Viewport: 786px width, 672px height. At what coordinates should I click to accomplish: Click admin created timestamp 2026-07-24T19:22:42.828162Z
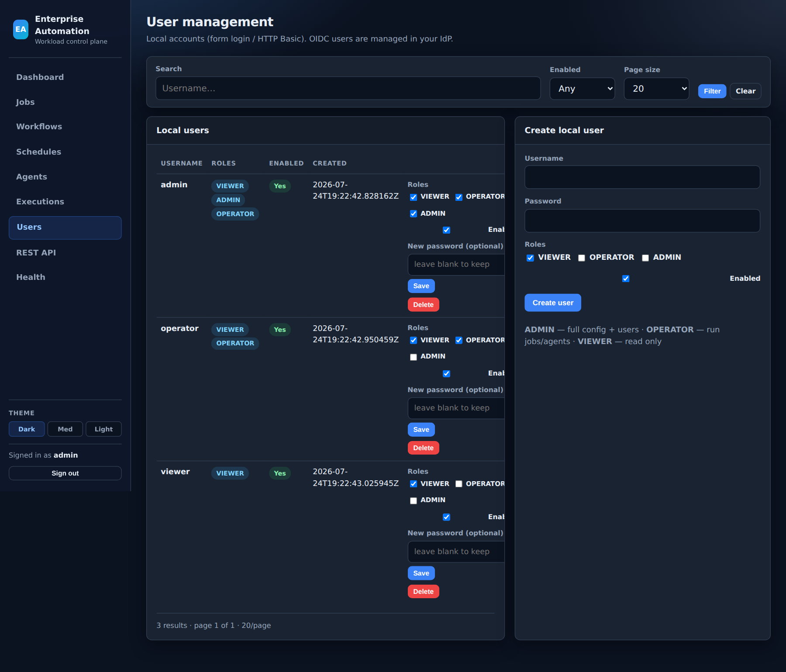point(356,190)
